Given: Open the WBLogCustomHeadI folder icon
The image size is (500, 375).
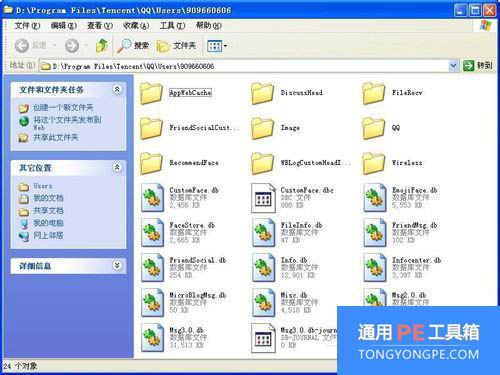Looking at the screenshot, I should coord(262,163).
